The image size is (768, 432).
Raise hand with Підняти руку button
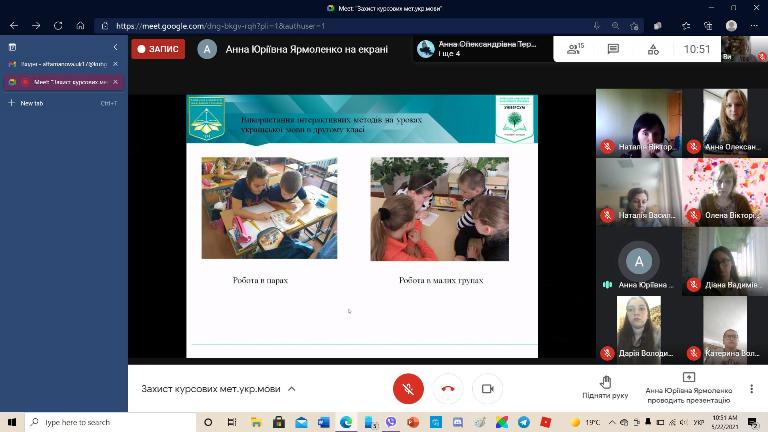(605, 386)
